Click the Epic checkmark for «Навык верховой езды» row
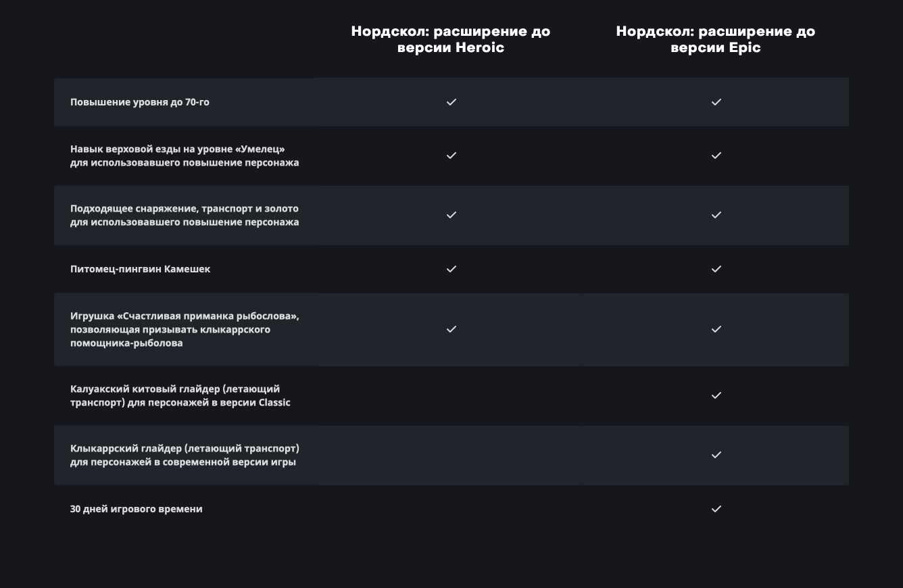903x588 pixels. pos(716,155)
